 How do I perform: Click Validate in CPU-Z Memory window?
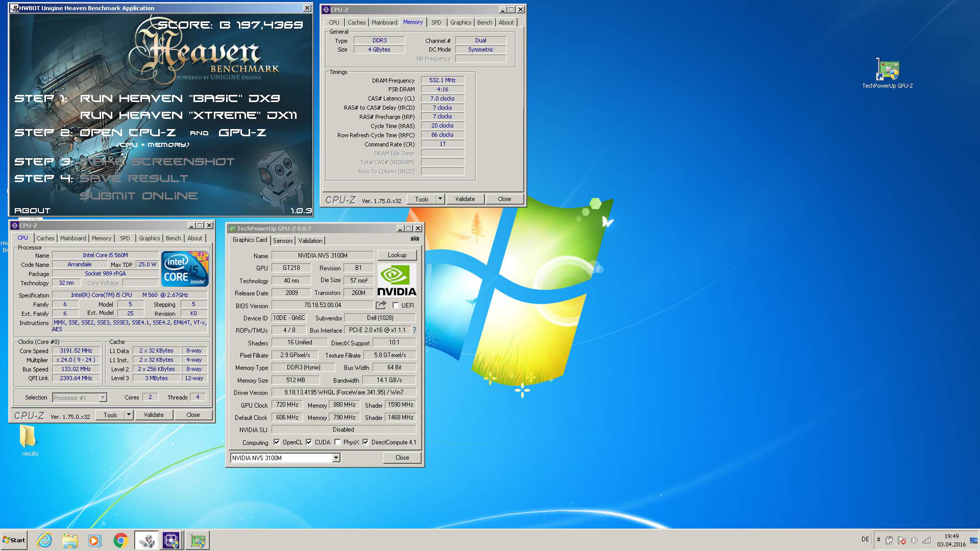[465, 199]
